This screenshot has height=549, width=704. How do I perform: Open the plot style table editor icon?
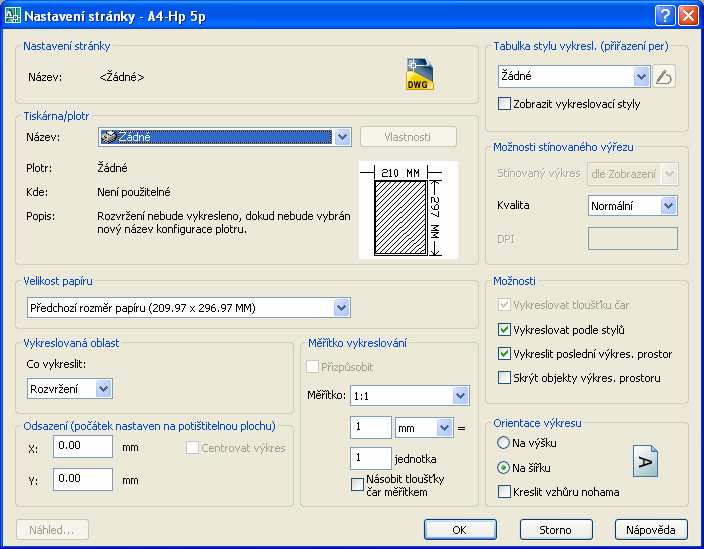[664, 77]
